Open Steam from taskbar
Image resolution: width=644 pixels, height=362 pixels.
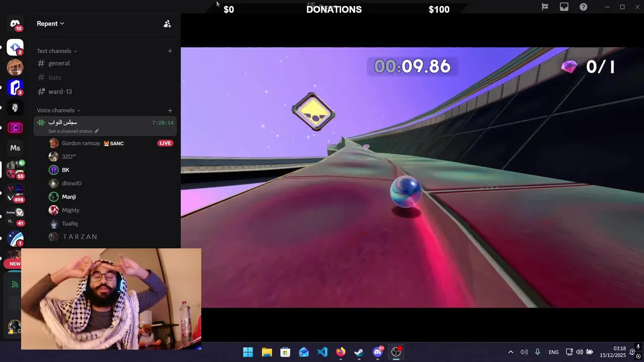(x=359, y=352)
